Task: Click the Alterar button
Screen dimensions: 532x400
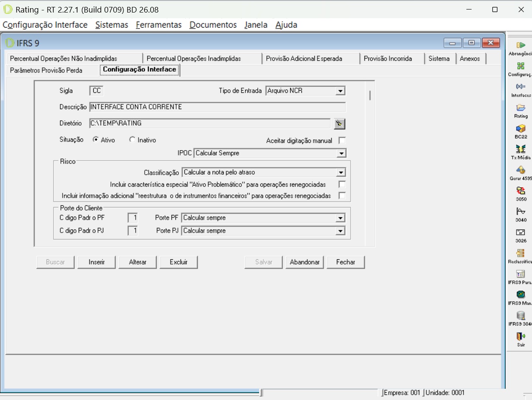Action: [138, 262]
